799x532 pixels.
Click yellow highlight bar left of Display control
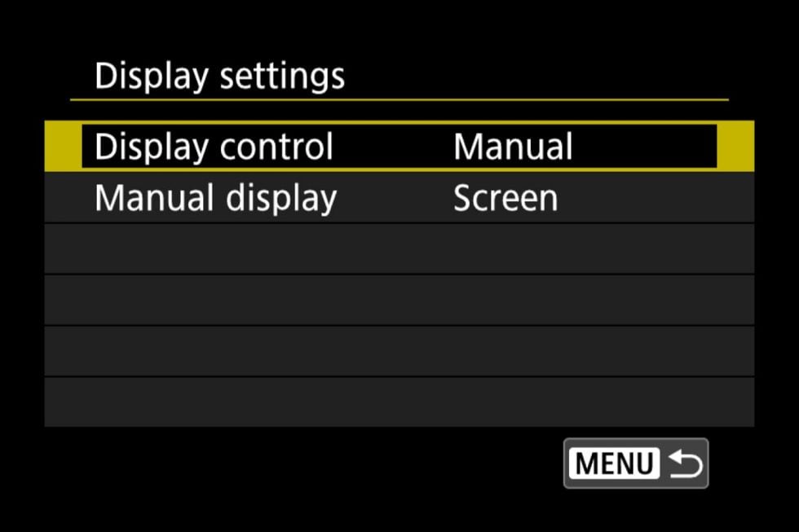pyautogui.click(x=64, y=146)
